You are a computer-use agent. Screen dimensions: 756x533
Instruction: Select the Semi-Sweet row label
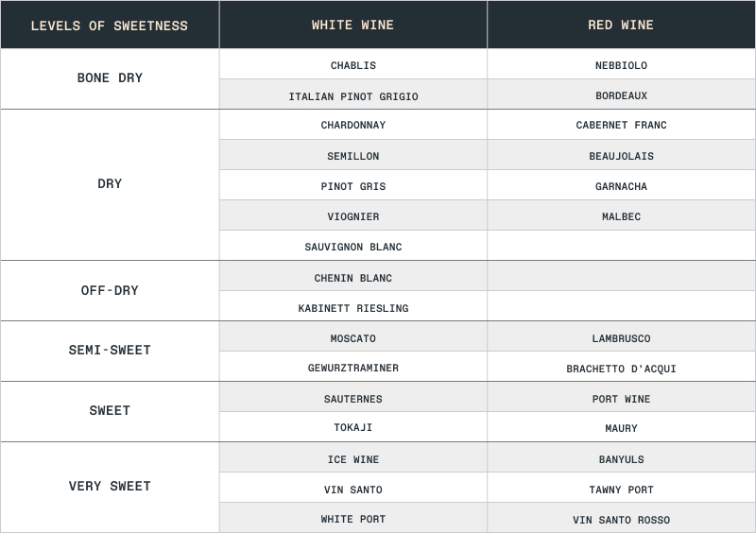110,352
